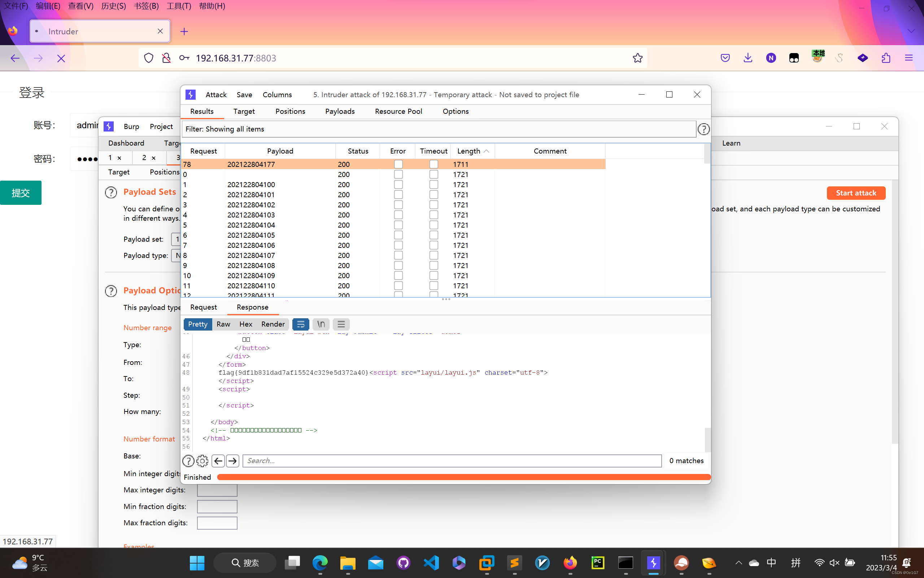Open PyCharm from the taskbar
Screen dimensions: 924x578
pyautogui.click(x=598, y=563)
